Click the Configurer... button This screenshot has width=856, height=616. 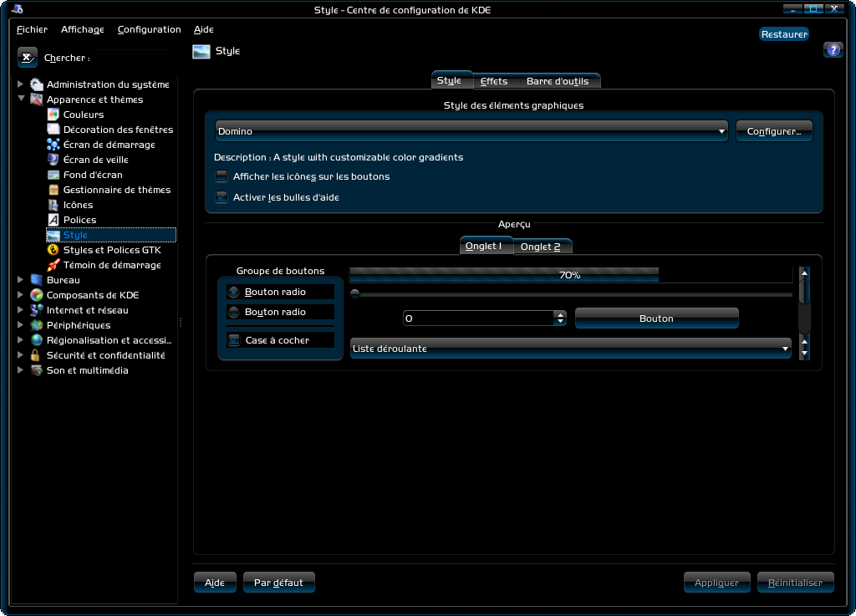point(774,131)
